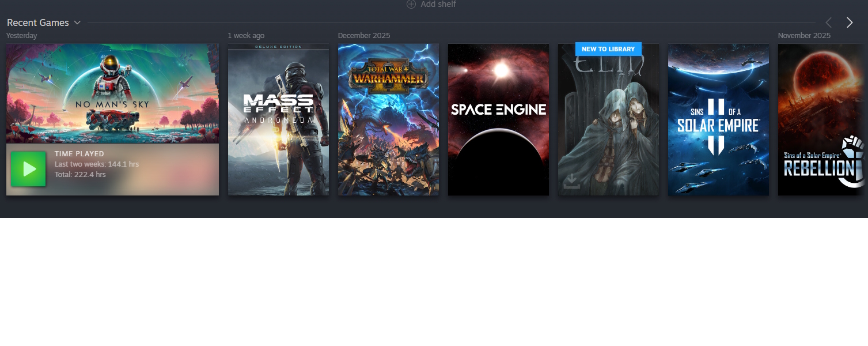Open Sins of a Solar Empire II cover
This screenshot has height=346, width=868.
coord(718,119)
